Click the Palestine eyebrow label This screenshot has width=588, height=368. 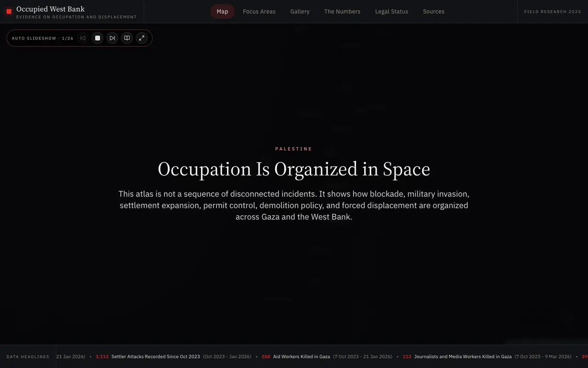tap(294, 149)
